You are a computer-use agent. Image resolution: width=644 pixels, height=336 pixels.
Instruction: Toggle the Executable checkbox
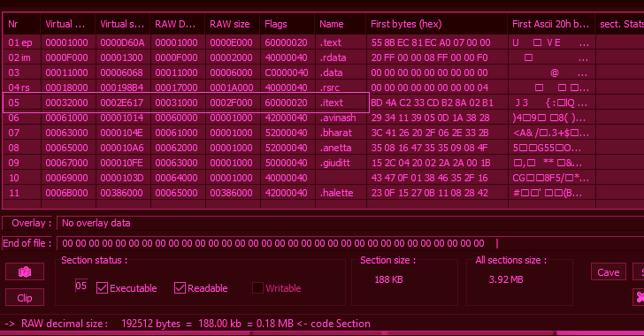click(x=102, y=288)
